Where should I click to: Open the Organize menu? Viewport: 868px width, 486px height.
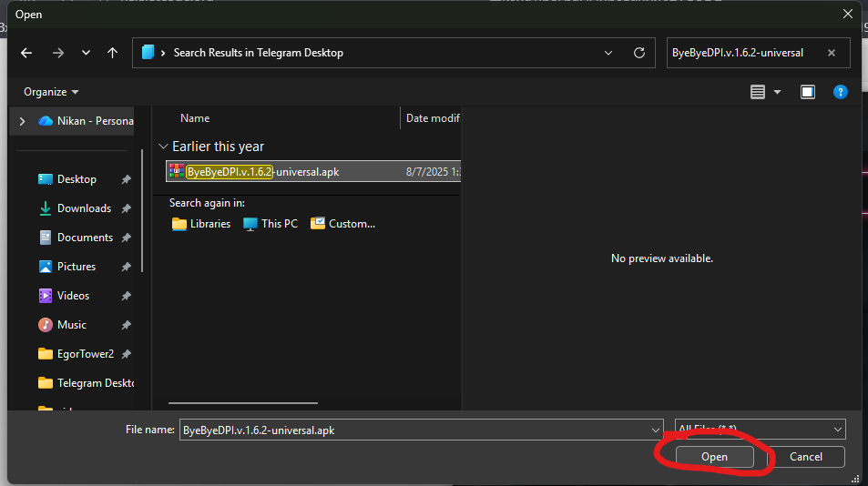[51, 92]
